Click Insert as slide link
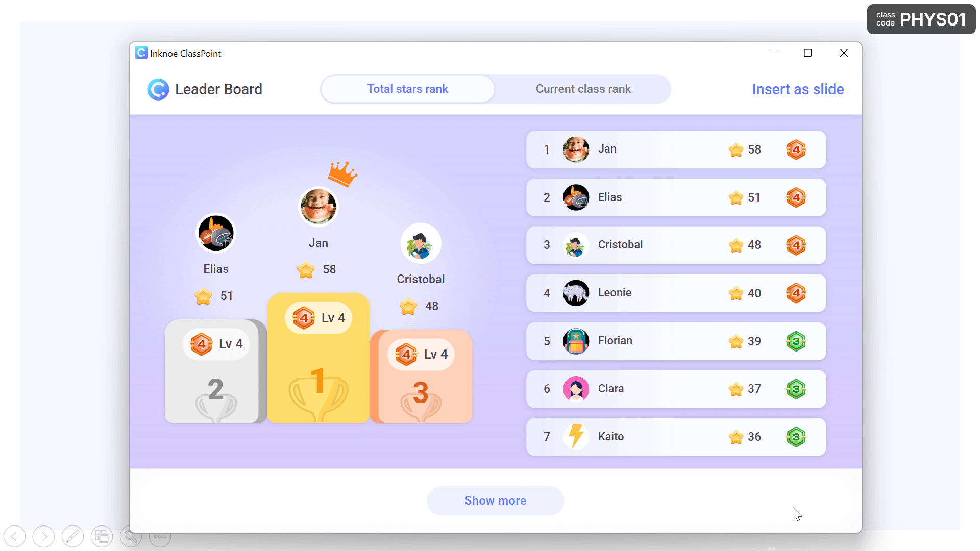The height and width of the screenshot is (551, 980). pyautogui.click(x=798, y=89)
